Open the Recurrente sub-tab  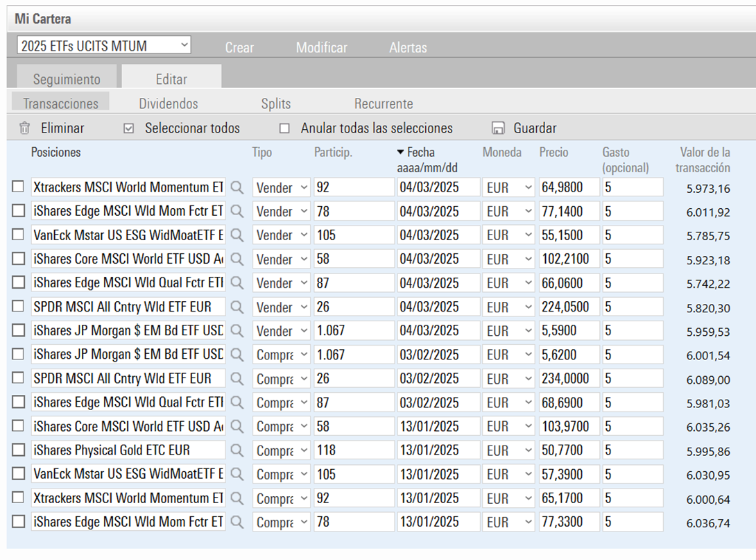tap(384, 103)
